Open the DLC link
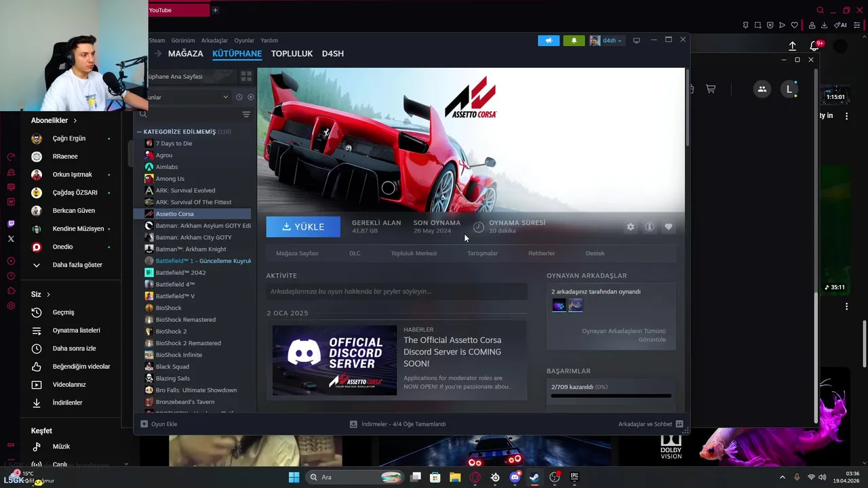Viewport: 868px width, 488px height. 355,253
